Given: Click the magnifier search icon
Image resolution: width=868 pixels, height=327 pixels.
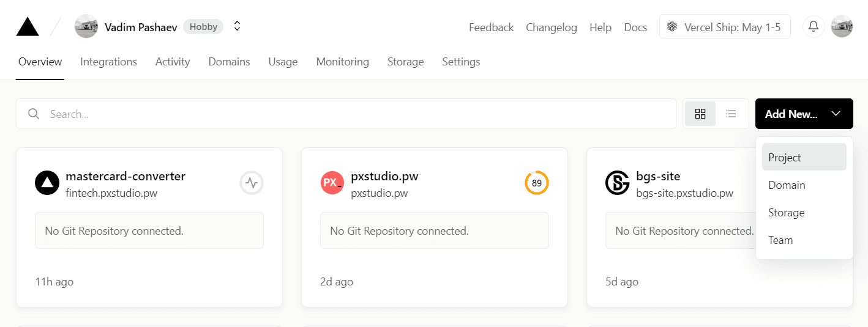Looking at the screenshot, I should [34, 114].
